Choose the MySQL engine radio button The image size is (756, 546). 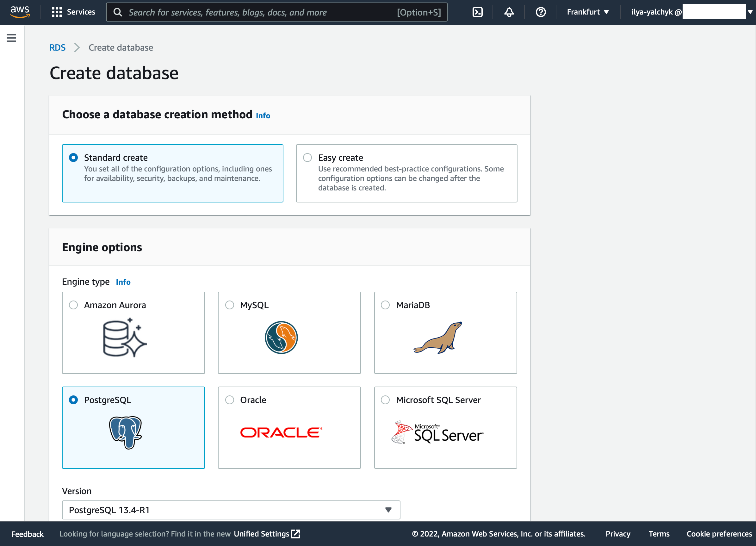point(230,305)
